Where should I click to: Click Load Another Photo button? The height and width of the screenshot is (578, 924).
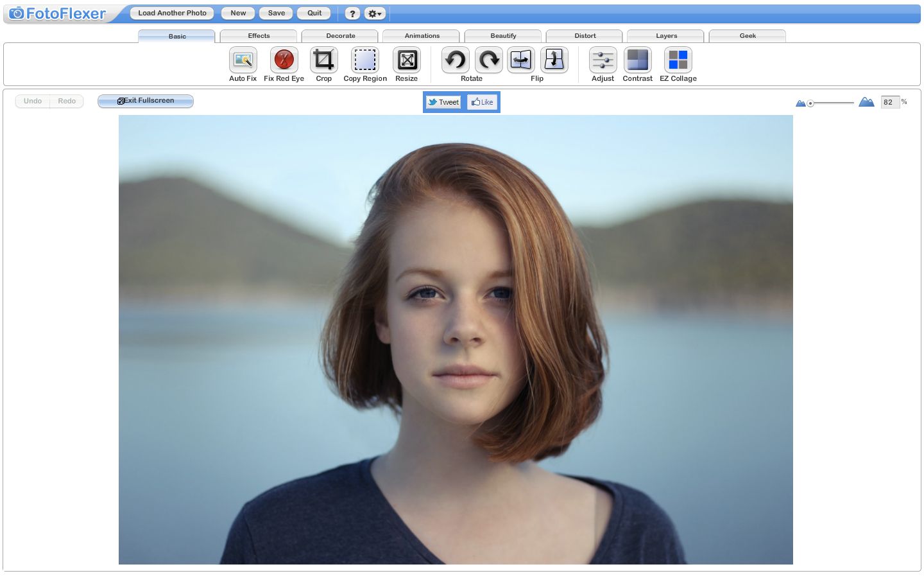pos(172,13)
